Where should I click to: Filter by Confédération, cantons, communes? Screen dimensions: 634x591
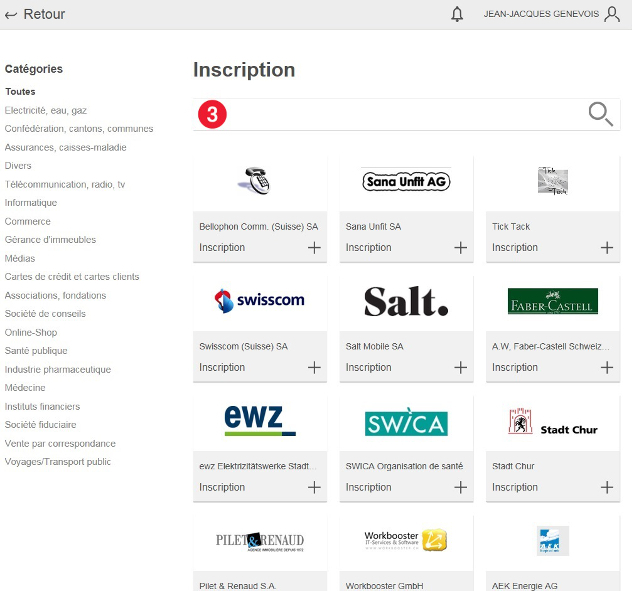[79, 129]
